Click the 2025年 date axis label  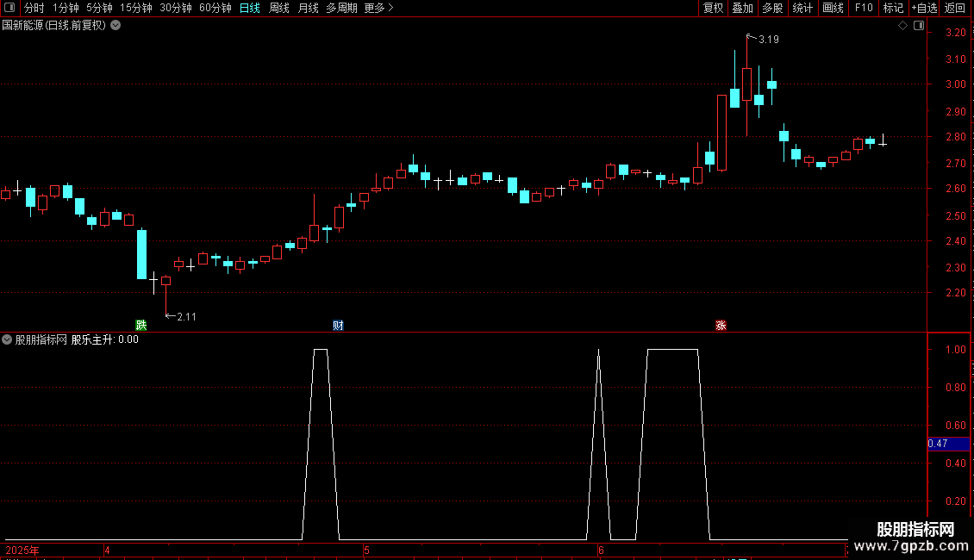[x=22, y=551]
